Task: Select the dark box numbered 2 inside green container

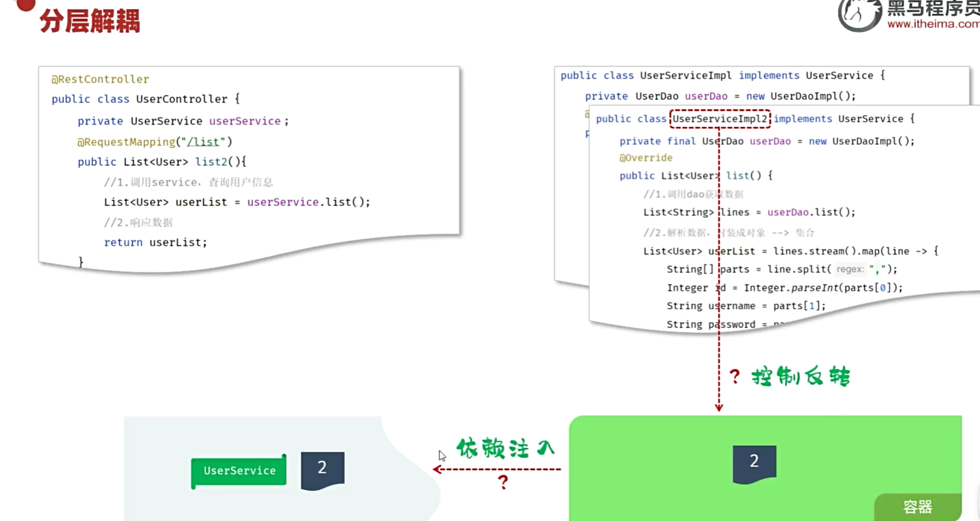Action: pyautogui.click(x=754, y=463)
